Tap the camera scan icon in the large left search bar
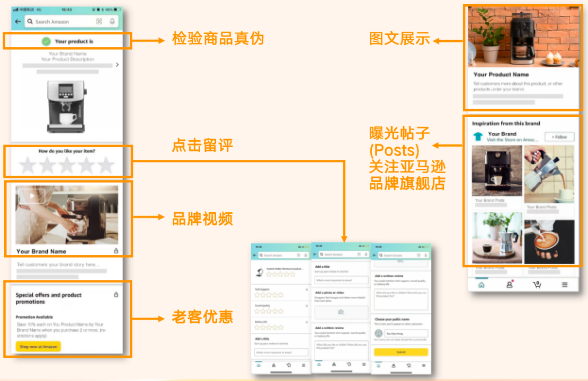This screenshot has height=381, width=588. point(99,22)
